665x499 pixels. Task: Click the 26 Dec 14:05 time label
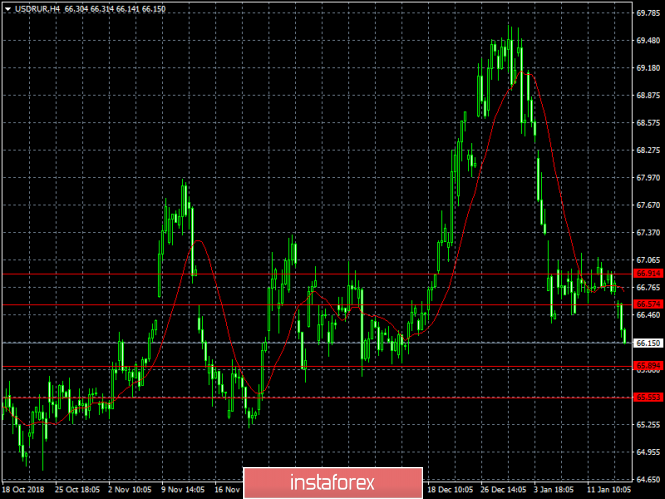pos(503,490)
